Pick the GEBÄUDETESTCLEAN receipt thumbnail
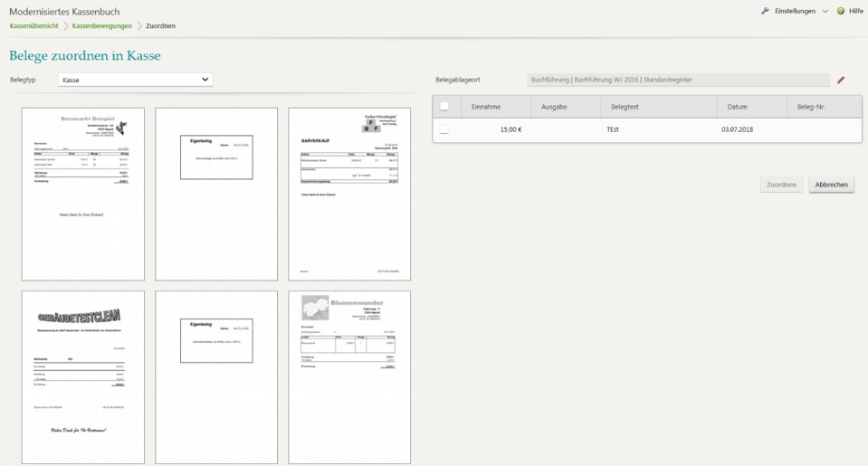The width and height of the screenshot is (868, 466). coord(83,376)
